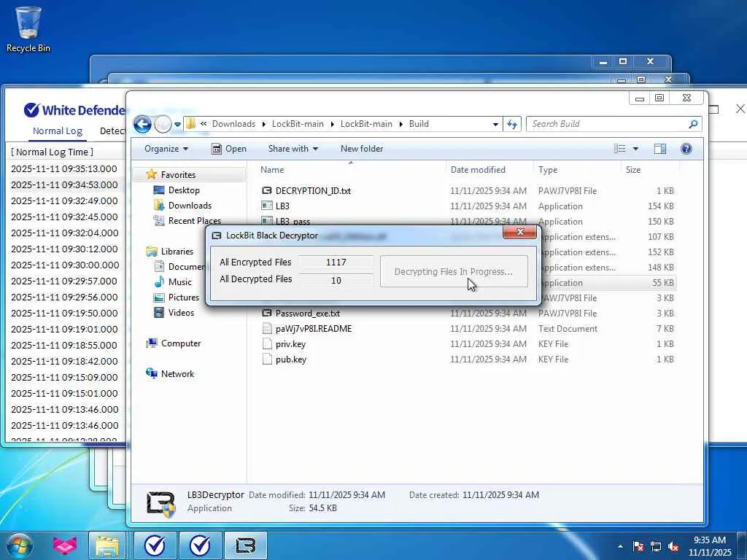Viewport: 747px width, 560px height.
Task: Select Downloads in the address breadcrumb
Action: (x=233, y=124)
